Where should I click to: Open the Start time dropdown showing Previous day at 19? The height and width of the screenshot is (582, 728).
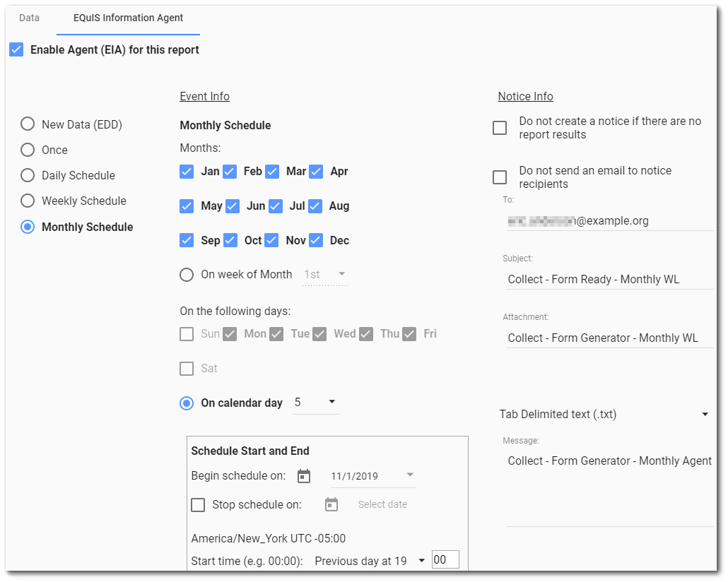421,560
